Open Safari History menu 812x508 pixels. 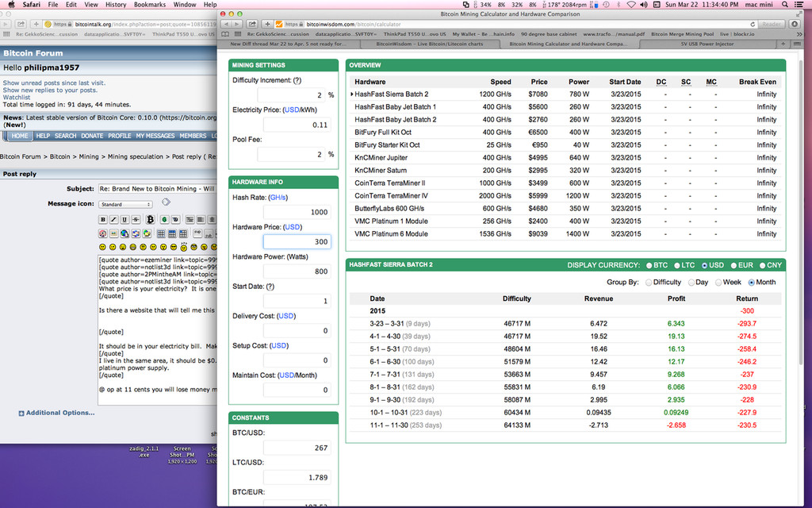coord(116,5)
